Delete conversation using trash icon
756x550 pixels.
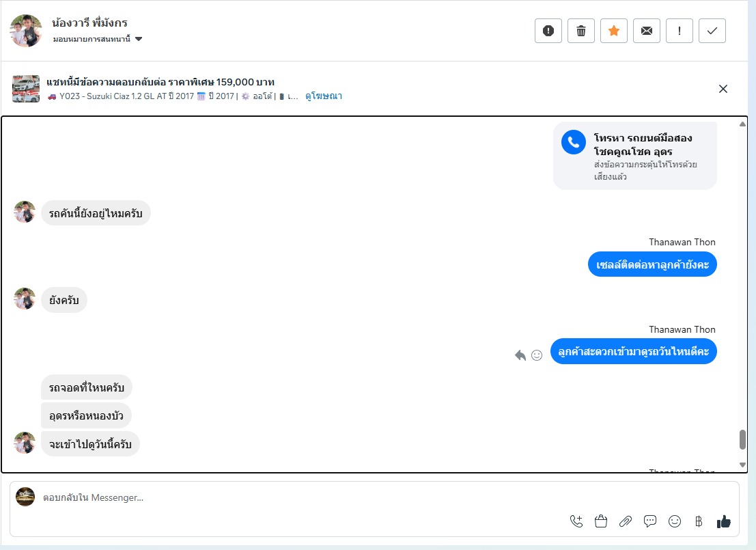click(581, 31)
